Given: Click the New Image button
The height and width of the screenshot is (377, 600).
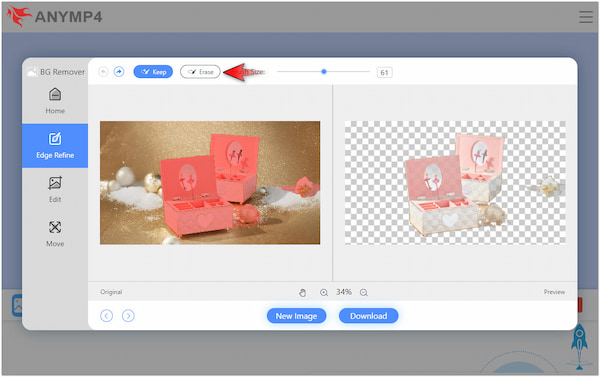Looking at the screenshot, I should (x=297, y=316).
